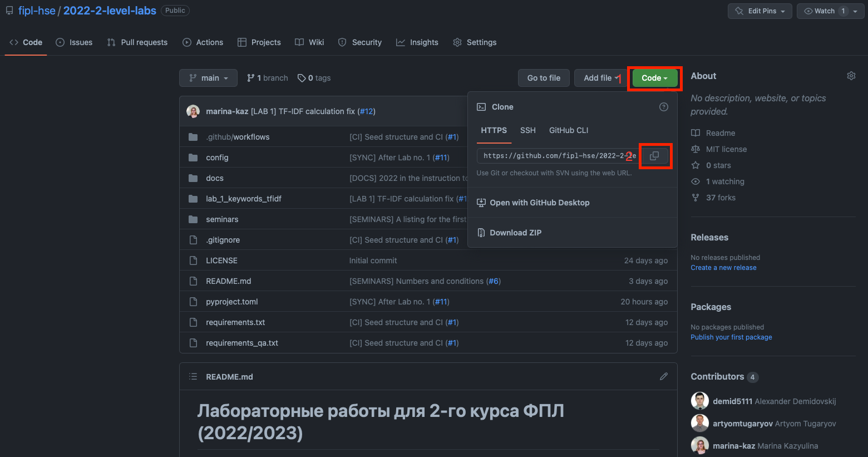868x457 pixels.
Task: Click the forks icon in About
Action: pos(696,198)
